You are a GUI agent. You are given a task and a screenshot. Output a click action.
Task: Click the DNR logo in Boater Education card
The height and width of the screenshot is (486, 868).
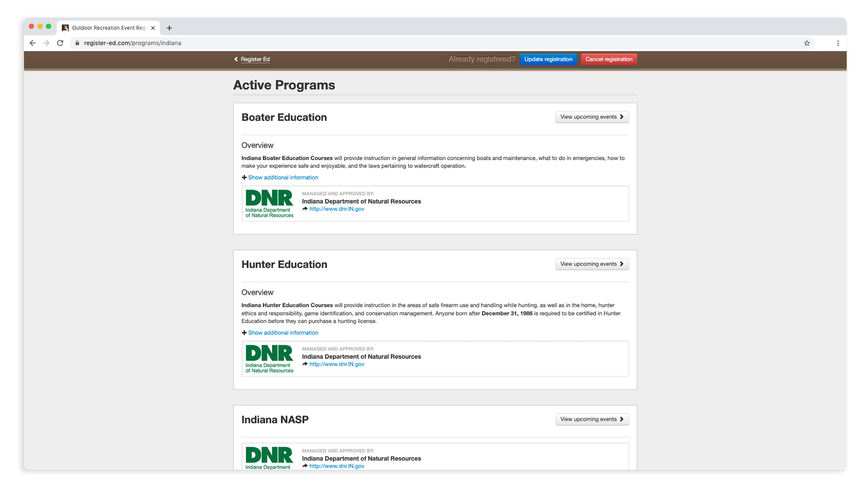(269, 204)
